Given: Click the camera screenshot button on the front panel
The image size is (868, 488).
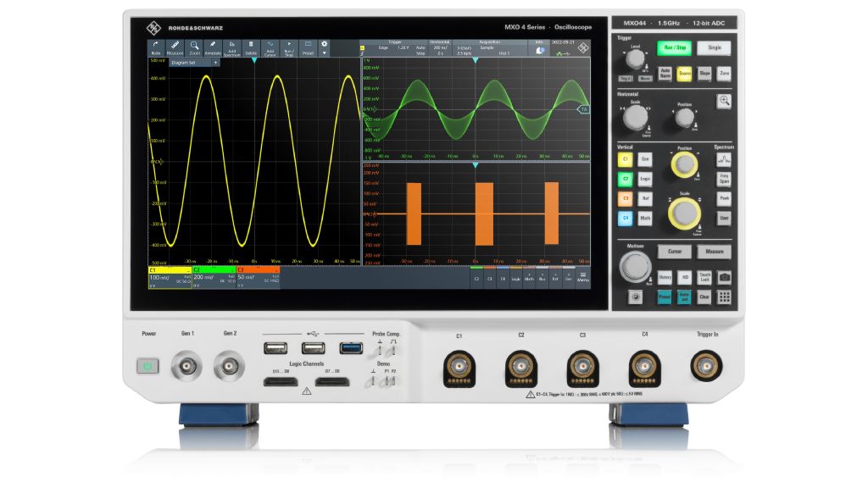Looking at the screenshot, I should (724, 277).
